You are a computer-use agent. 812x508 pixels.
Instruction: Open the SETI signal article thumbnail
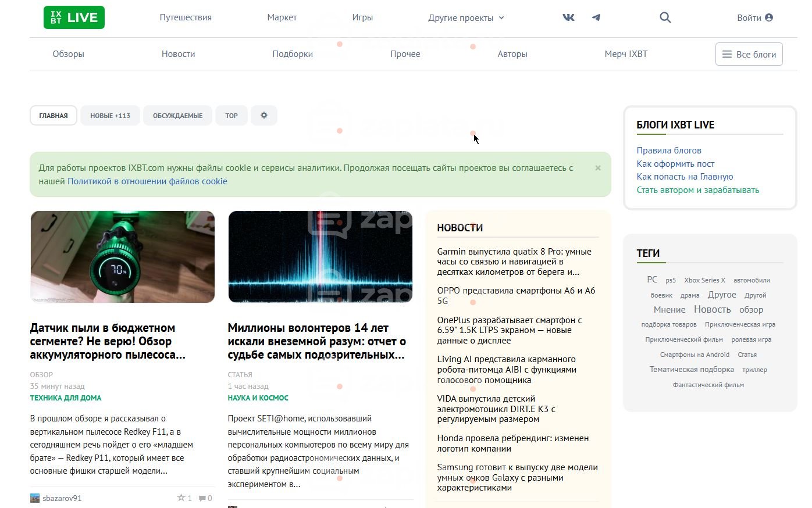coord(320,256)
